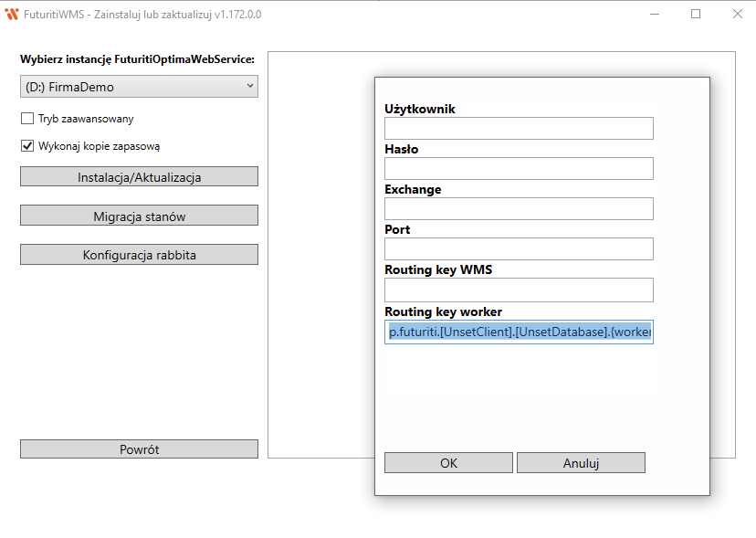Cancel the dialog with Anuluj
Image resolution: width=756 pixels, height=538 pixels.
(581, 463)
